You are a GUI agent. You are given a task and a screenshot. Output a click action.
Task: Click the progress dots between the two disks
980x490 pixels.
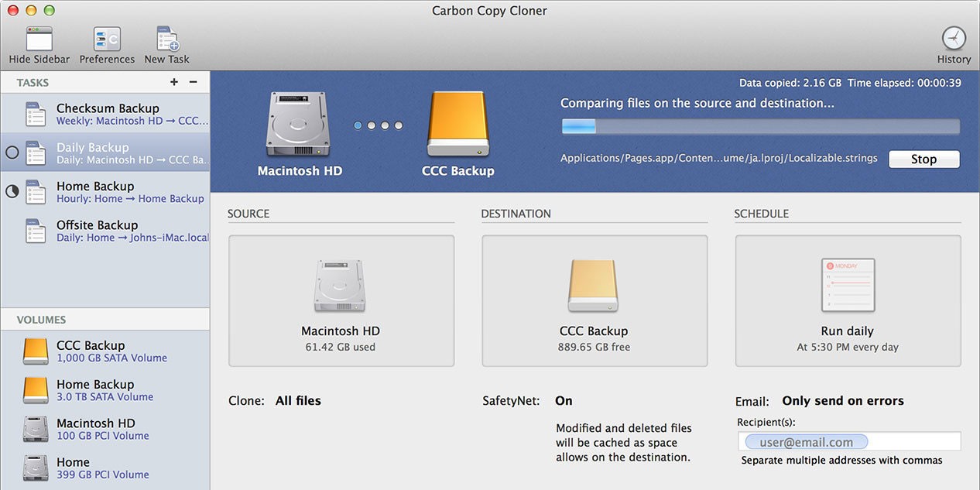coord(379,125)
